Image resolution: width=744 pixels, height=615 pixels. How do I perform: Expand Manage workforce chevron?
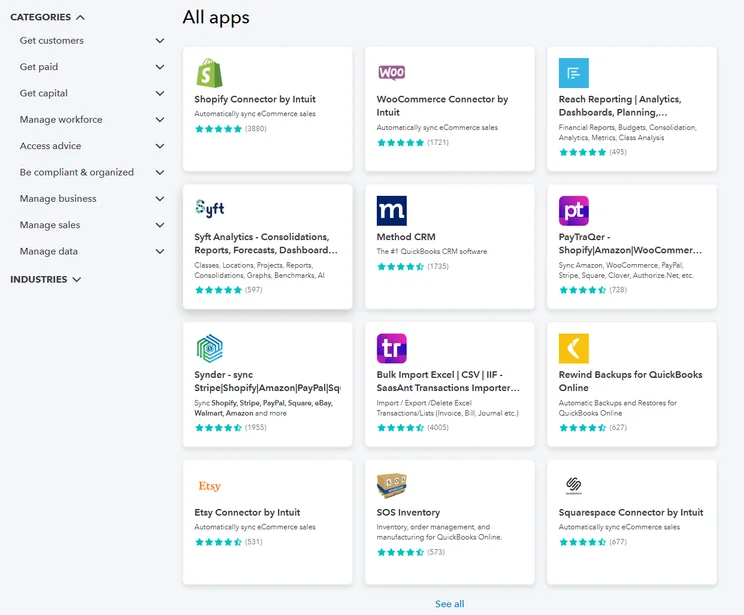click(x=160, y=120)
